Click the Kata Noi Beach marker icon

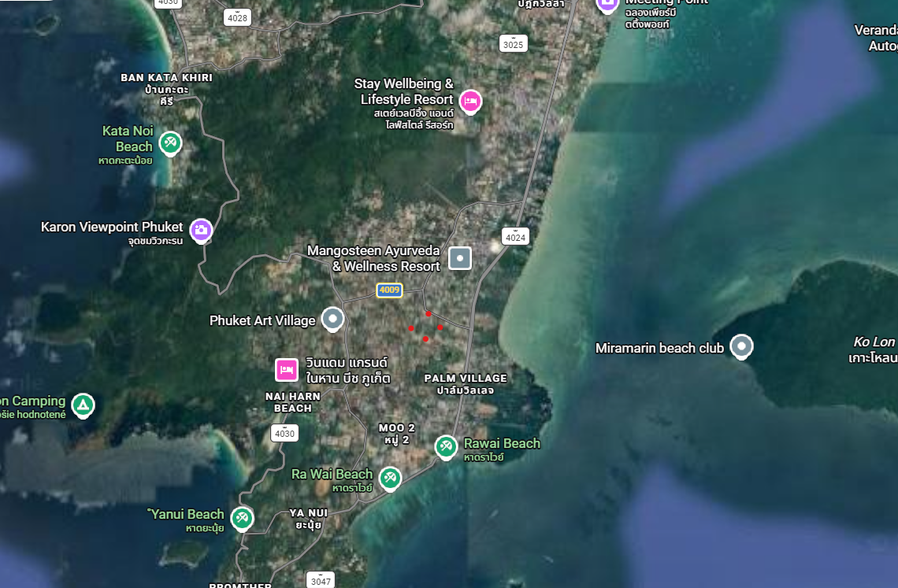coord(170,143)
